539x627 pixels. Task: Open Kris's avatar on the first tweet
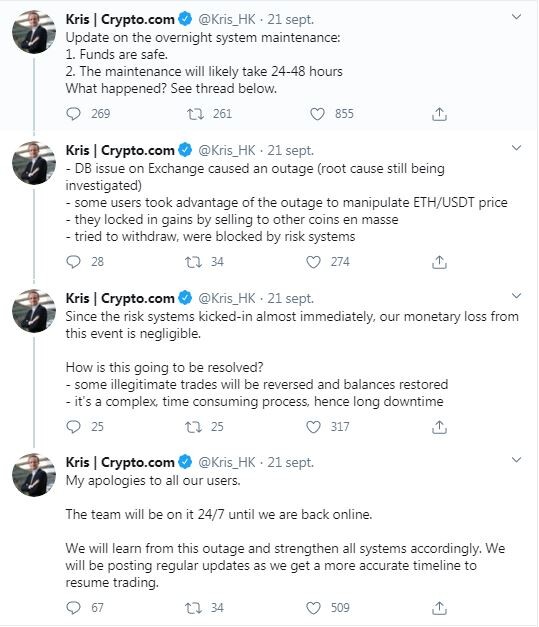tap(34, 32)
